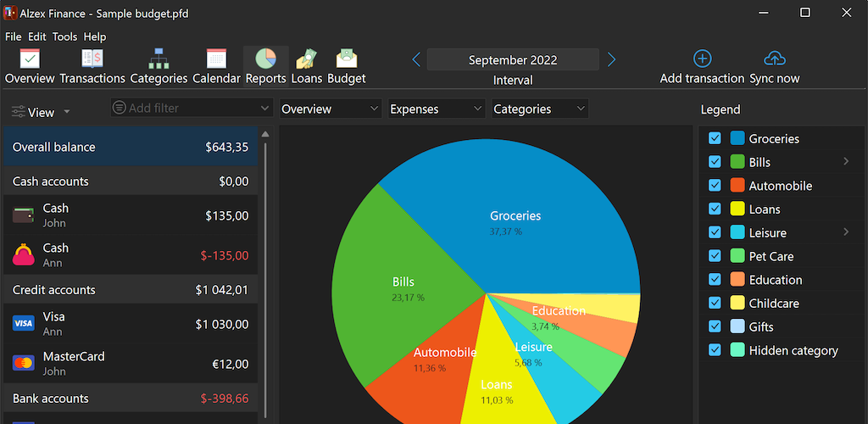Switch to the Calendar view
Image resolution: width=868 pixels, height=424 pixels.
coord(216,59)
